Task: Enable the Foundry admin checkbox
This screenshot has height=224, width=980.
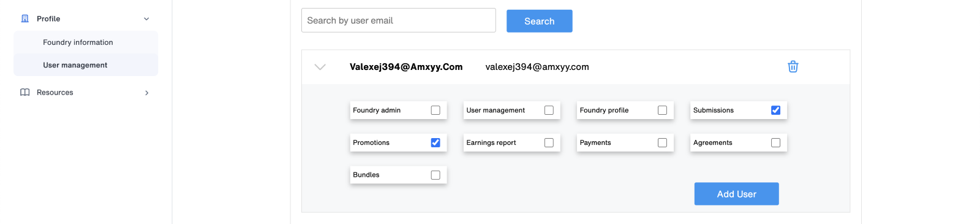Action: [435, 110]
